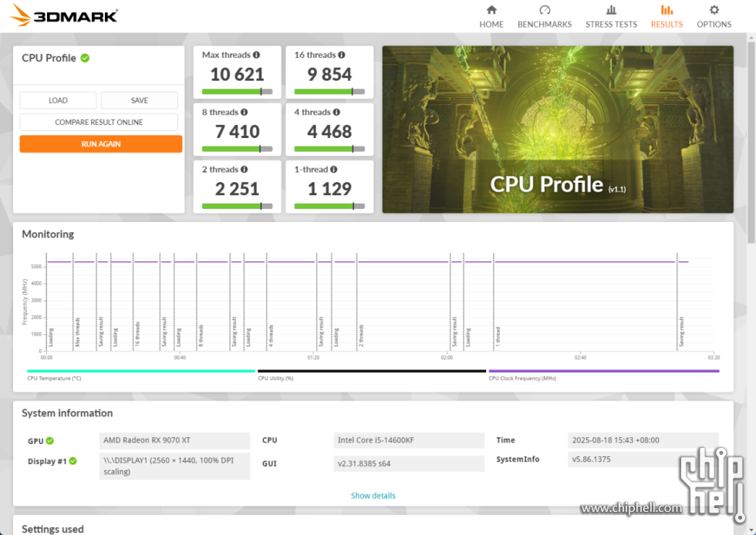The height and width of the screenshot is (535, 756).
Task: Click the 16 threads score bar
Action: (x=329, y=92)
